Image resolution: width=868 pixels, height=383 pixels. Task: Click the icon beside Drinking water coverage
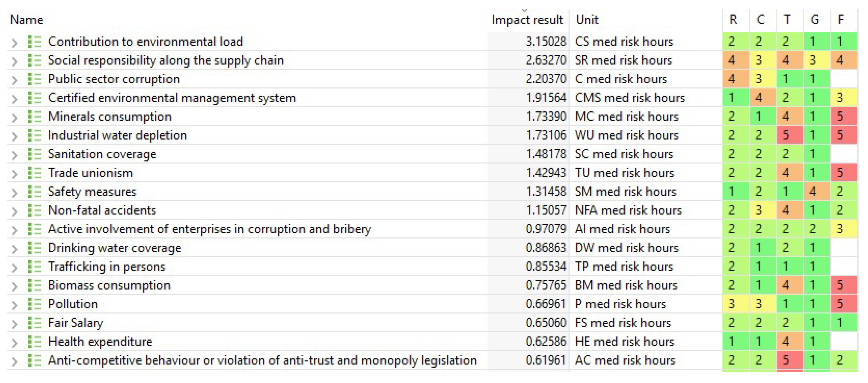click(x=34, y=248)
